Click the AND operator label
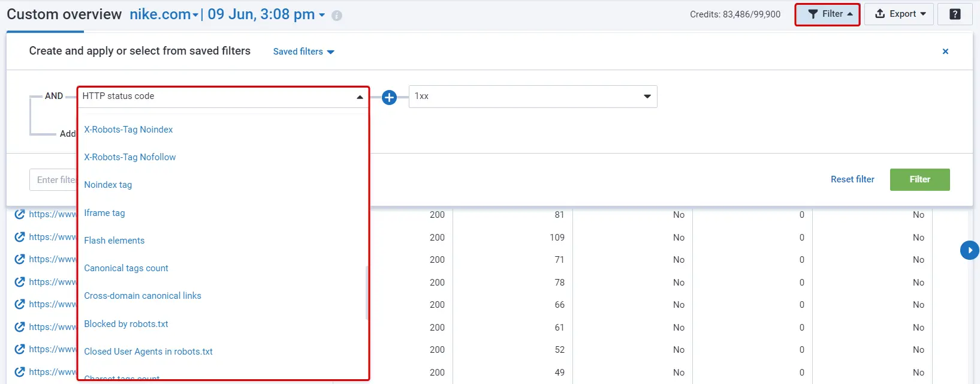980x384 pixels. [54, 96]
